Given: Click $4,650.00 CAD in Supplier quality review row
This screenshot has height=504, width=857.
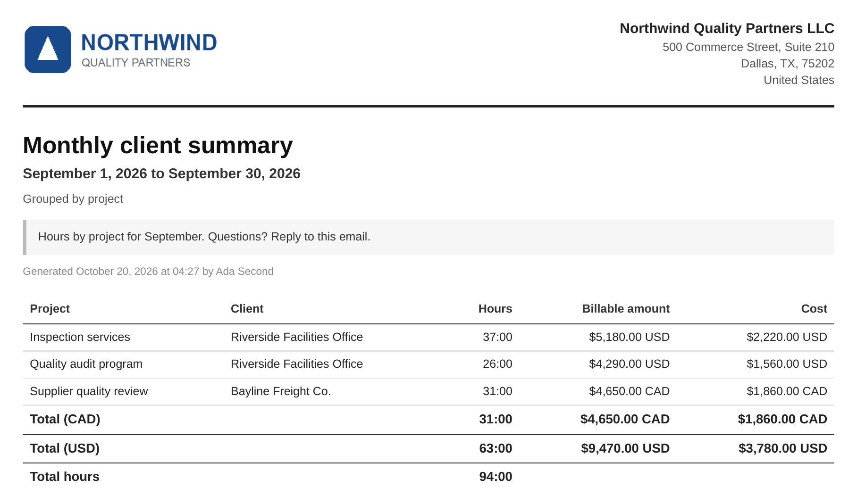Looking at the screenshot, I should click(x=630, y=391).
